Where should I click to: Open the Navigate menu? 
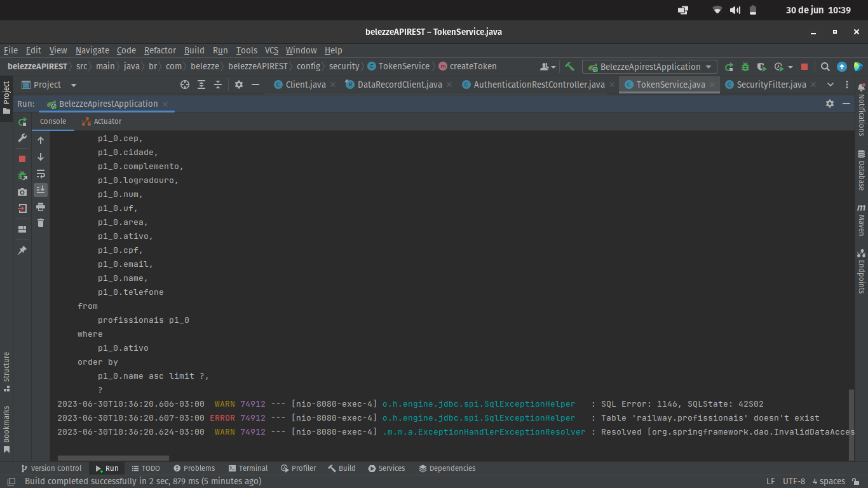tap(92, 50)
